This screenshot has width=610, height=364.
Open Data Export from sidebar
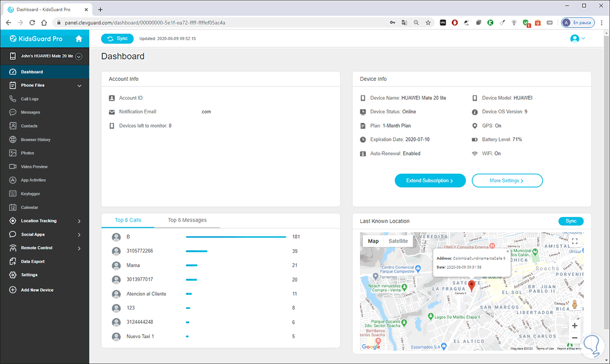coord(33,261)
